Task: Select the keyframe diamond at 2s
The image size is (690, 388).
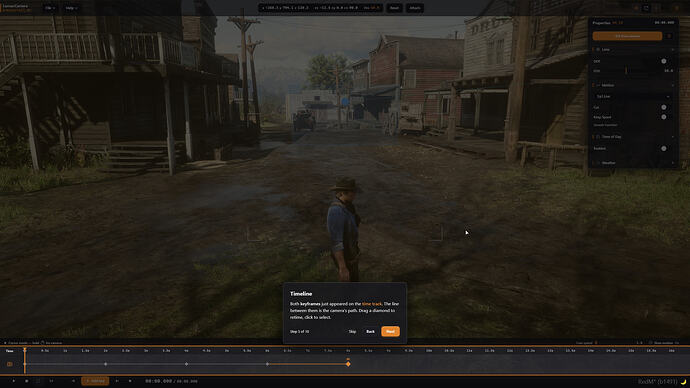Action: 105,364
